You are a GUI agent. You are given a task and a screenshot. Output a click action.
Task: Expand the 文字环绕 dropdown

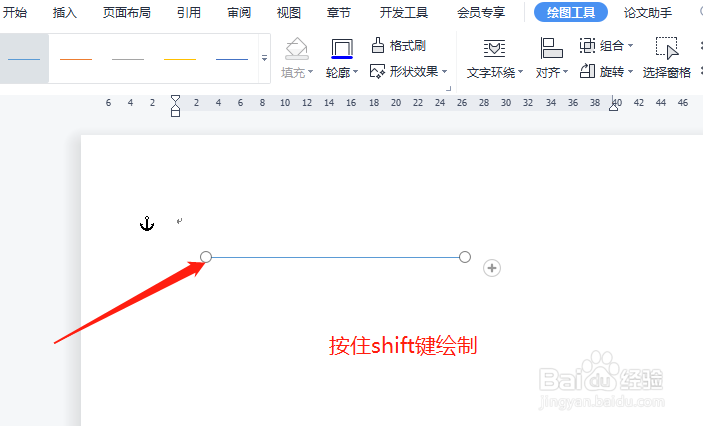click(x=521, y=72)
